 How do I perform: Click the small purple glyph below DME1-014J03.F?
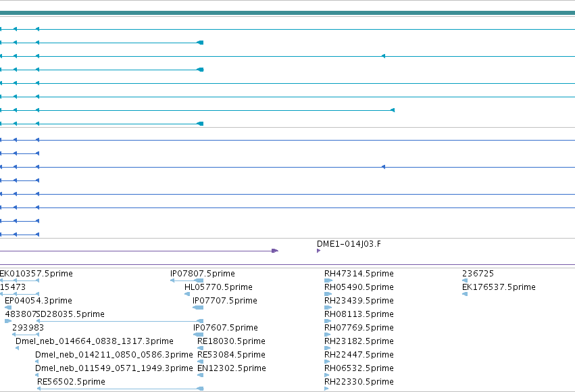(319, 251)
